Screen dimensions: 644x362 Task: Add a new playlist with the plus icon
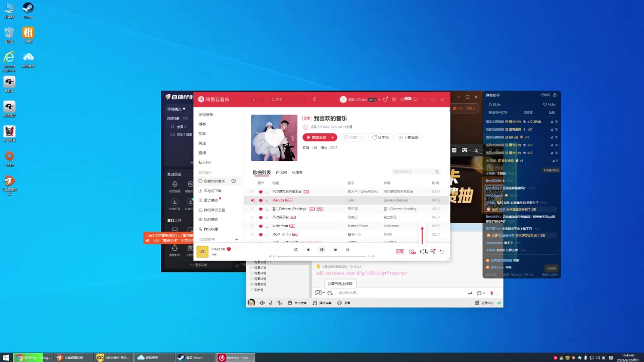coord(236,239)
